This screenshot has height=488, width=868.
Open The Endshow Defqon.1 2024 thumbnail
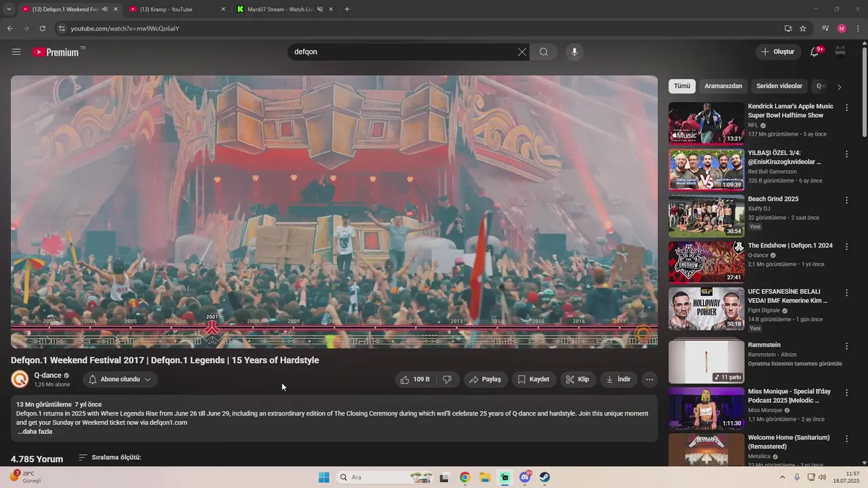pos(706,262)
